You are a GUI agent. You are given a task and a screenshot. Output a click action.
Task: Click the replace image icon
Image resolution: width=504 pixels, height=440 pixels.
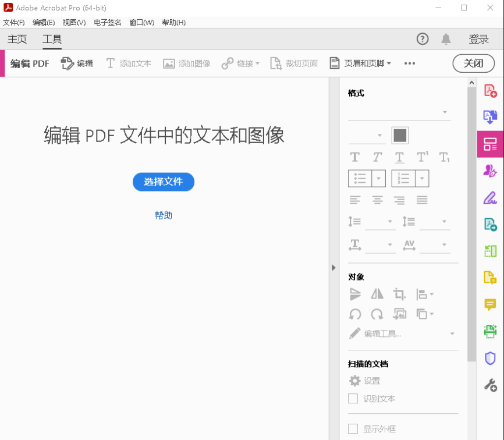[400, 314]
